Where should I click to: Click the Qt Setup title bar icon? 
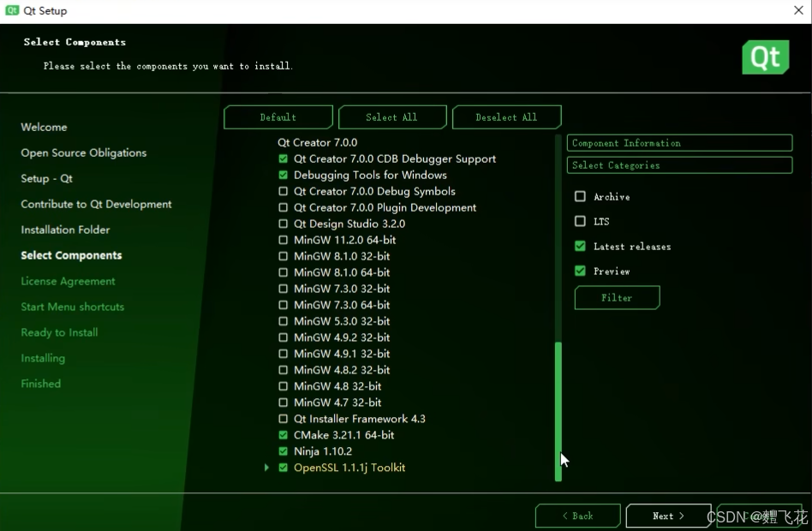(12, 10)
